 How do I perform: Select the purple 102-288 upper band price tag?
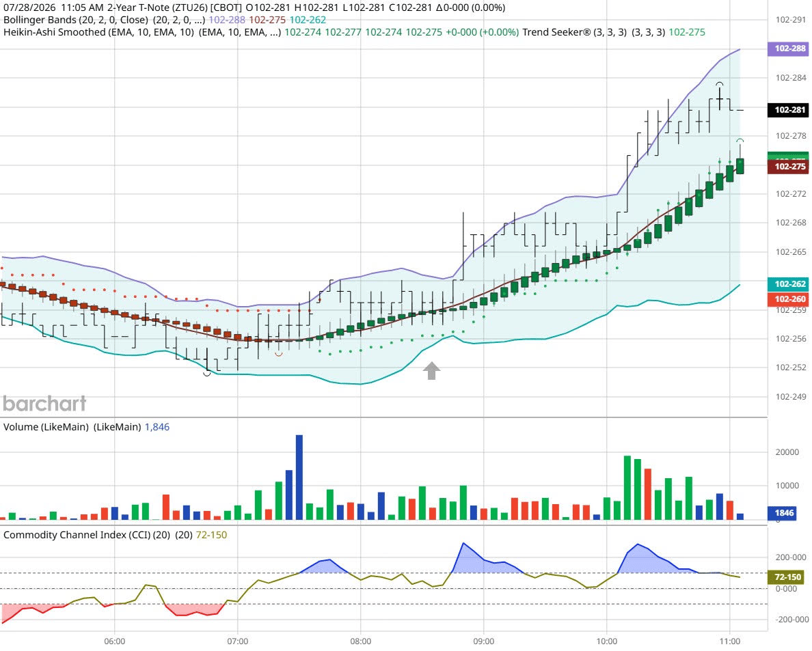point(787,49)
